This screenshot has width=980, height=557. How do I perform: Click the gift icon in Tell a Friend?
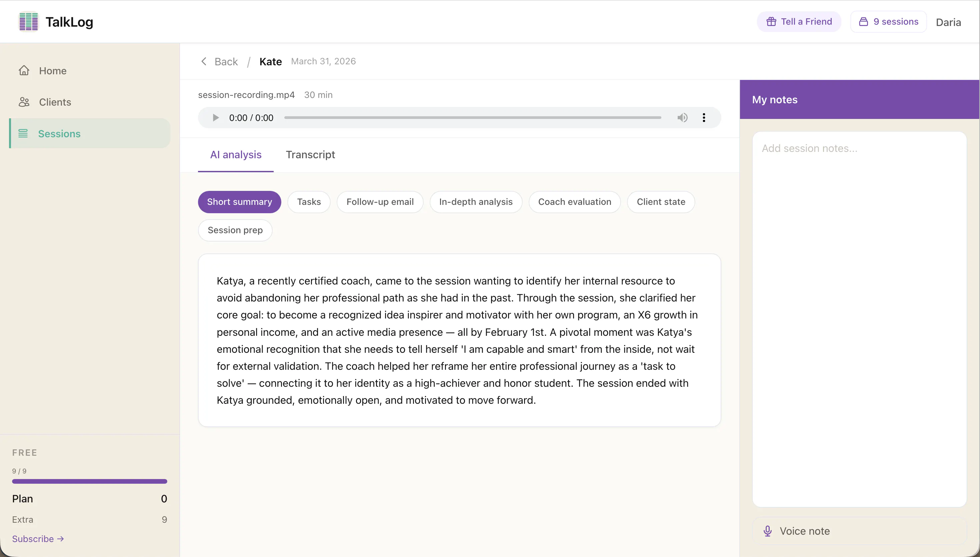(x=771, y=22)
